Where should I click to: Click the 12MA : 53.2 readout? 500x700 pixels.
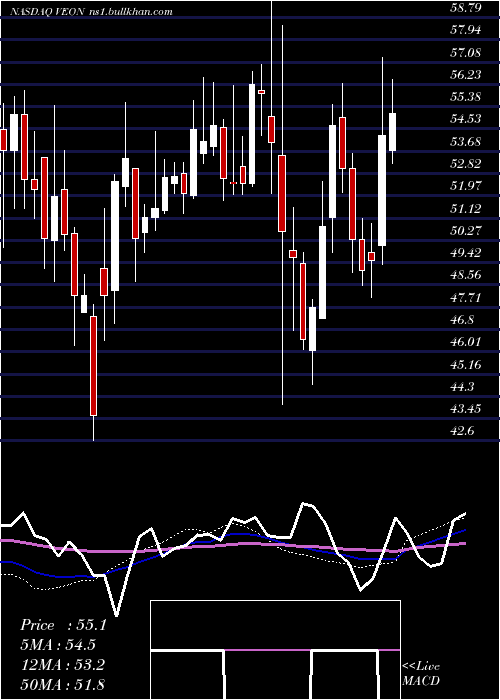(62, 665)
